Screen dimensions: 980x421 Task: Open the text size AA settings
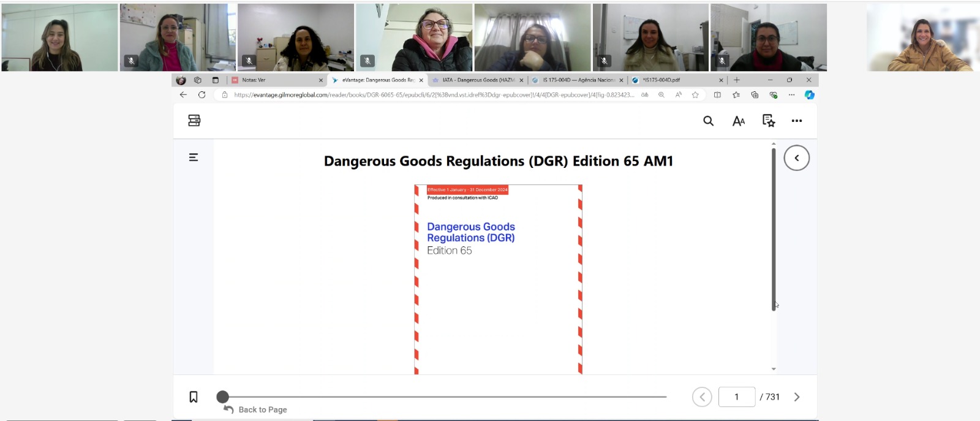[739, 121]
